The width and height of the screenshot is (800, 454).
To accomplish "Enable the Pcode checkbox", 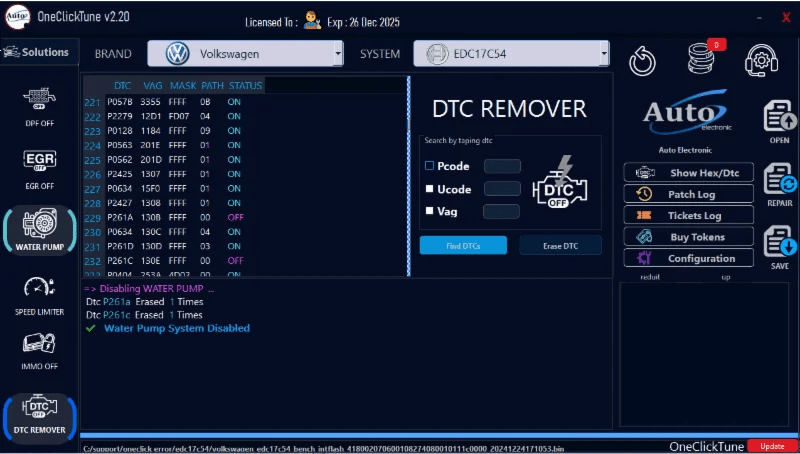I will [x=430, y=166].
